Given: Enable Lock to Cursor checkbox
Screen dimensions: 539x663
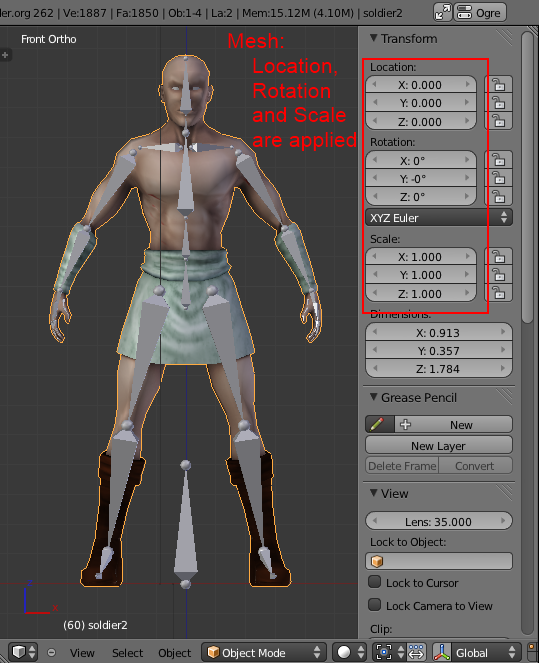Looking at the screenshot, I should 375,582.
